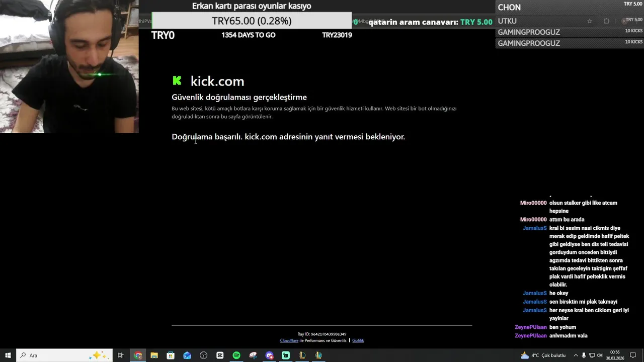Open Task View from the taskbar
Viewport: 644px width, 362px height.
click(121, 355)
